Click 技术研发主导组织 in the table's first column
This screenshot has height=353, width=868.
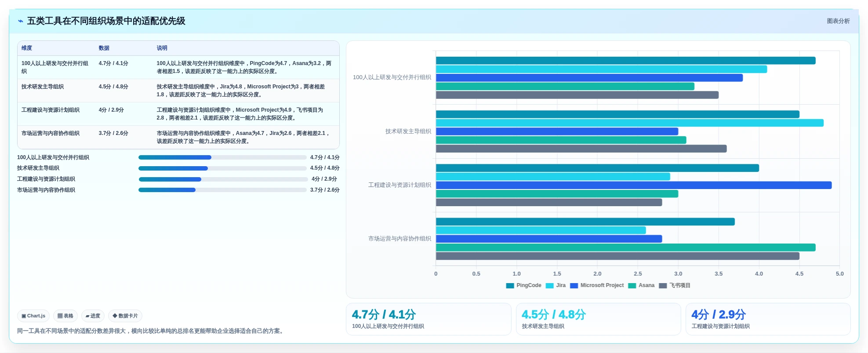(43, 87)
